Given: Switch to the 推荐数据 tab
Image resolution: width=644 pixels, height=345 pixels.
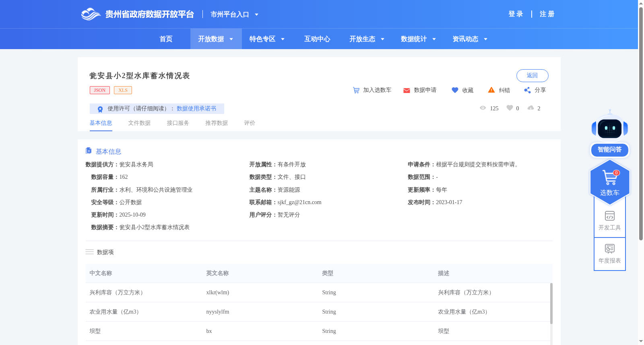Looking at the screenshot, I should (217, 123).
